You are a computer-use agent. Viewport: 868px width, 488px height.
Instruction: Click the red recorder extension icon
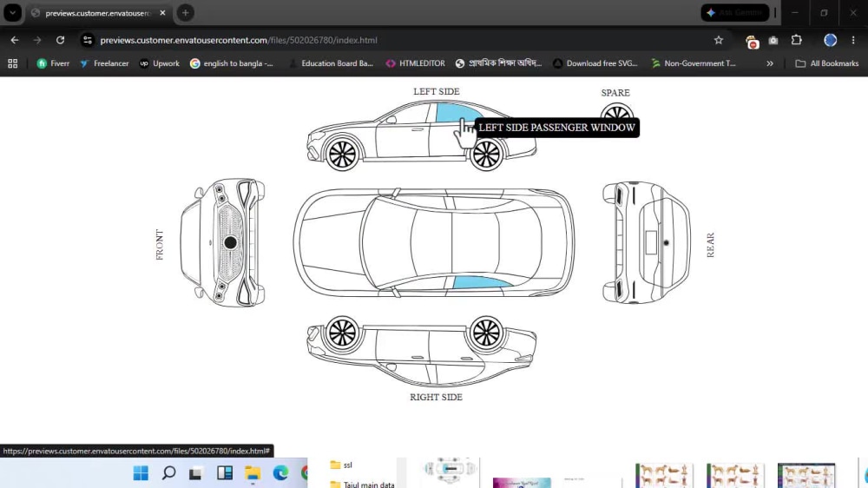coord(752,42)
